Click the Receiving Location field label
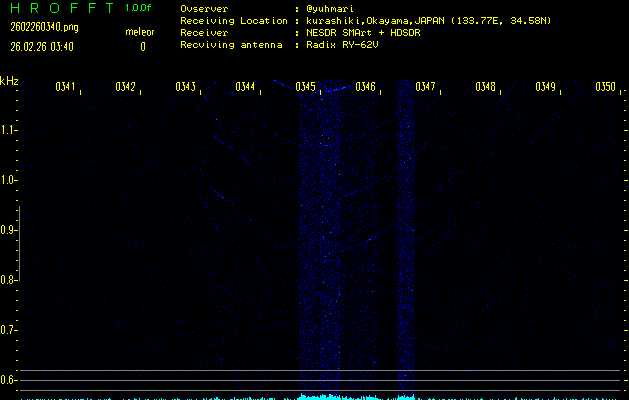The height and width of the screenshot is (400, 629). point(234,20)
